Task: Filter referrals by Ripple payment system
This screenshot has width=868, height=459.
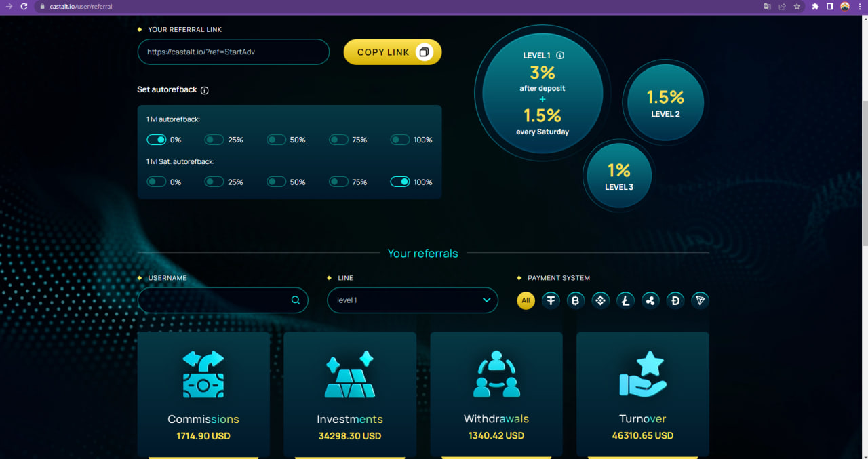Action: (x=650, y=300)
